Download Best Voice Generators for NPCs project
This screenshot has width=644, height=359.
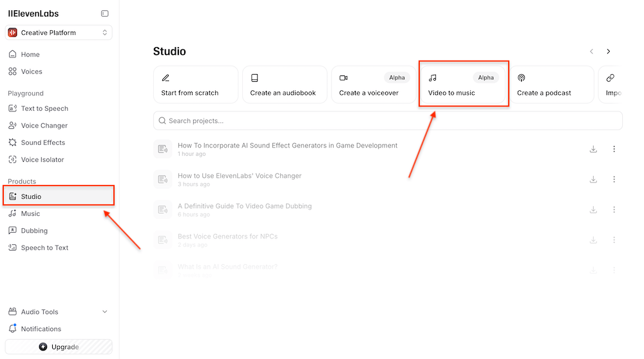click(593, 240)
